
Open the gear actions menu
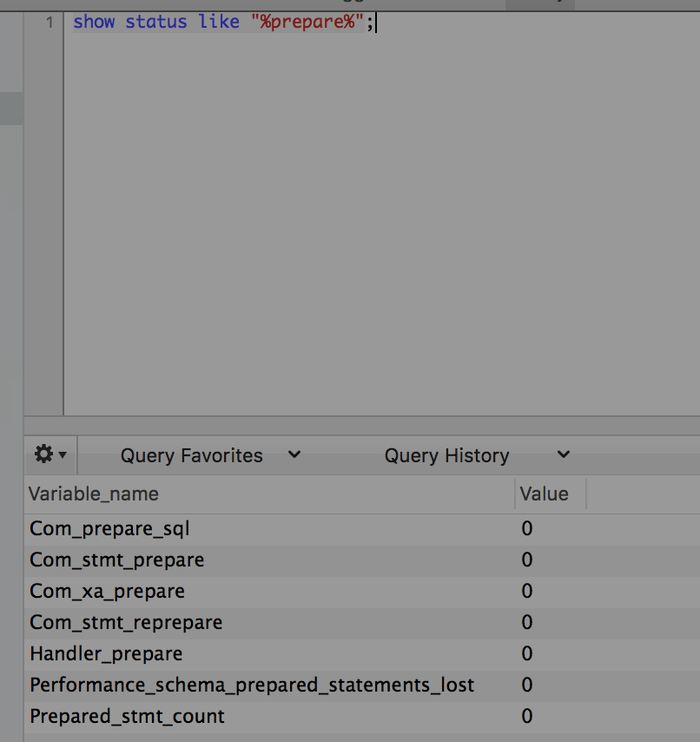(50, 454)
